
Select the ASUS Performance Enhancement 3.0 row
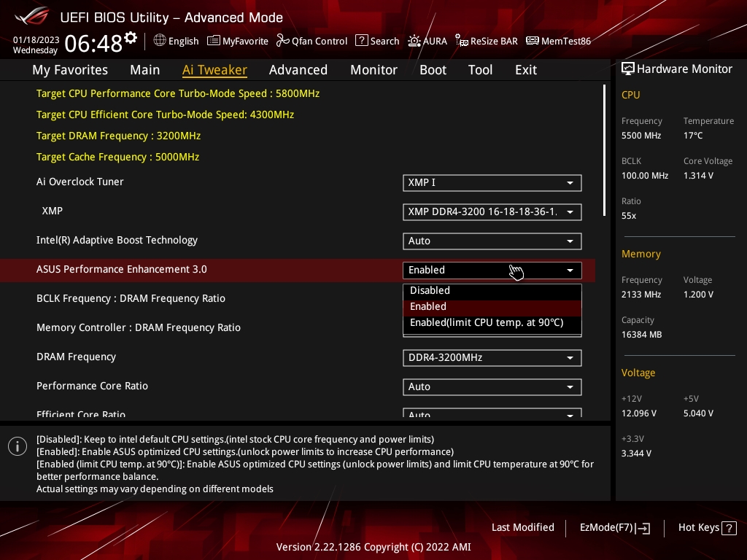click(x=298, y=270)
